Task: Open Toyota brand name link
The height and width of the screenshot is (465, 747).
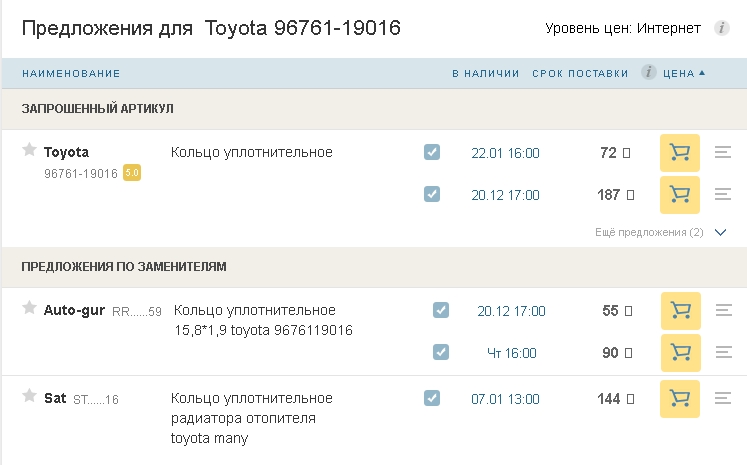Action: coord(66,153)
